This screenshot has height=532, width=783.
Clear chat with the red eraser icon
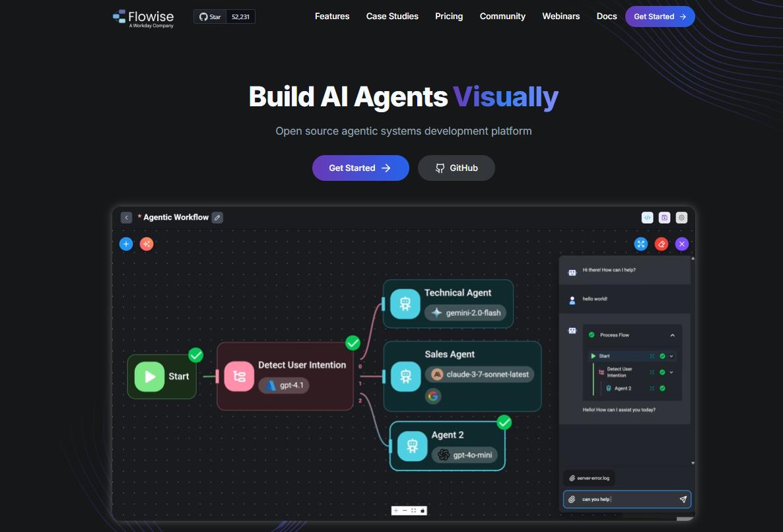pyautogui.click(x=662, y=244)
